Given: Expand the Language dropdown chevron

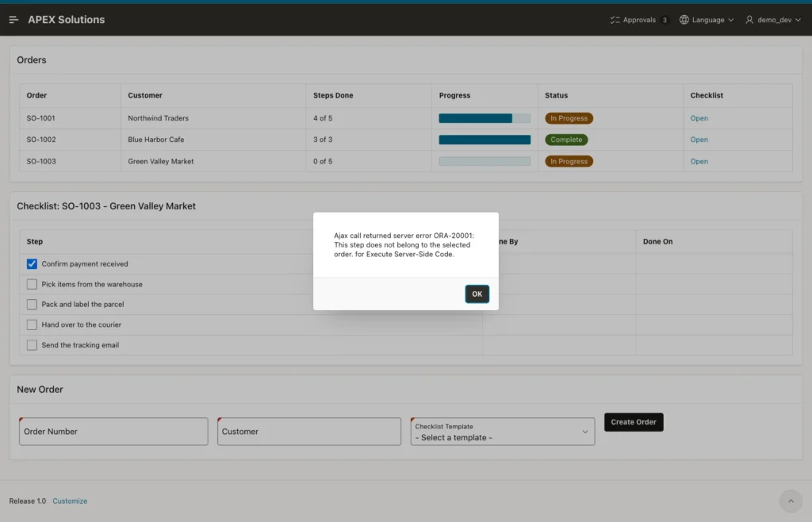Looking at the screenshot, I should click(x=730, y=20).
